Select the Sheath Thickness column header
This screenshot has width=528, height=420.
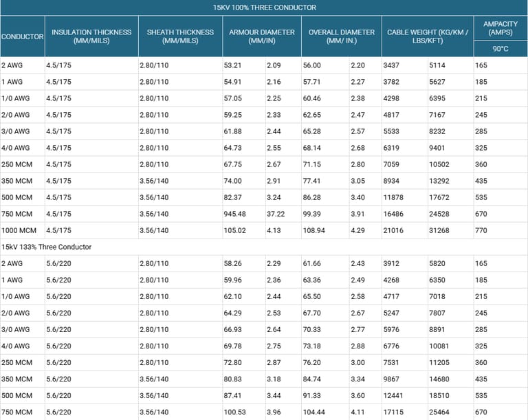point(180,36)
